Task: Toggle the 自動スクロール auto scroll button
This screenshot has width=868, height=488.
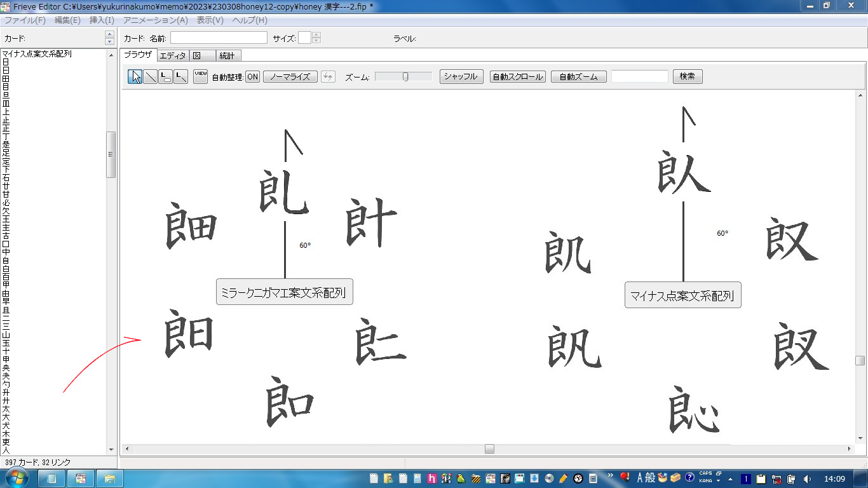Action: click(x=518, y=77)
